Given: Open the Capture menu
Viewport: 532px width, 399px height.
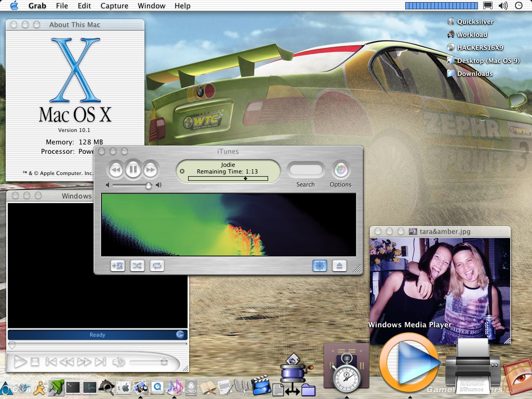Looking at the screenshot, I should pos(114,6).
